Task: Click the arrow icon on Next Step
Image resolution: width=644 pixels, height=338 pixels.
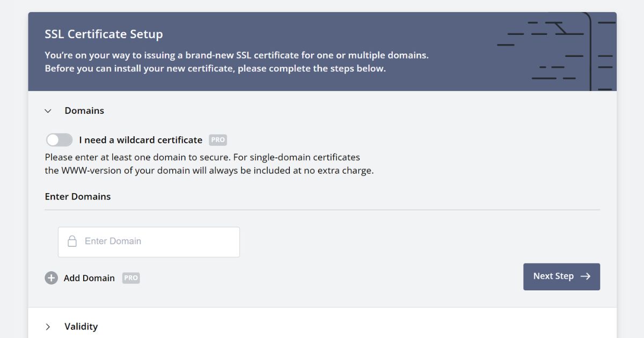Action: tap(586, 276)
